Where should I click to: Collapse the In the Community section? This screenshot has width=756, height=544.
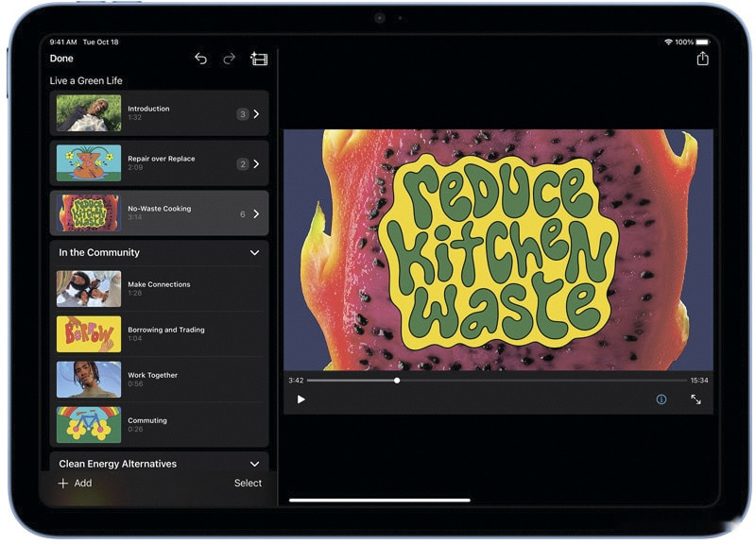point(254,253)
